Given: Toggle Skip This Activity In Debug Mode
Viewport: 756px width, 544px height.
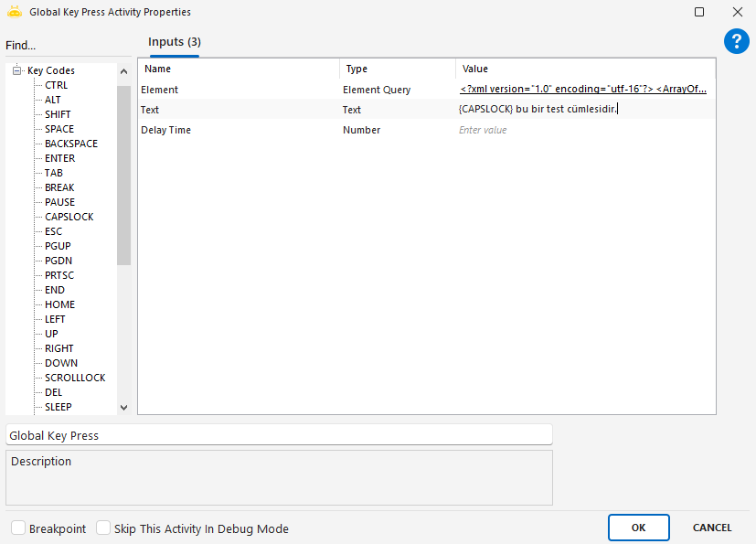Looking at the screenshot, I should (103, 528).
